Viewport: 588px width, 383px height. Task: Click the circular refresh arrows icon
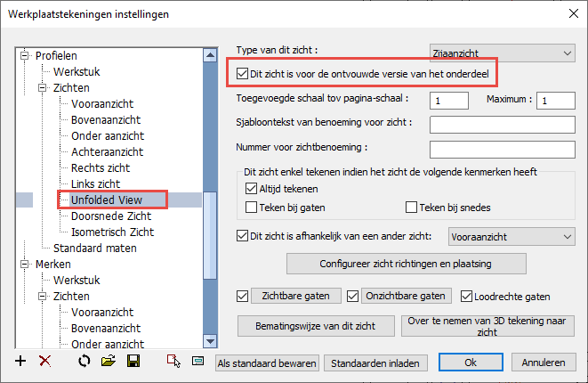coord(85,361)
